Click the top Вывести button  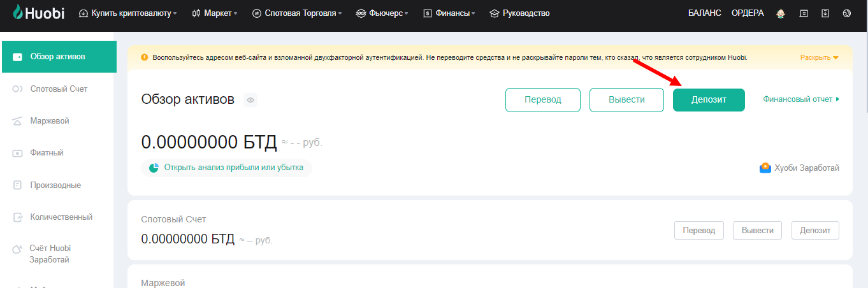tap(626, 100)
